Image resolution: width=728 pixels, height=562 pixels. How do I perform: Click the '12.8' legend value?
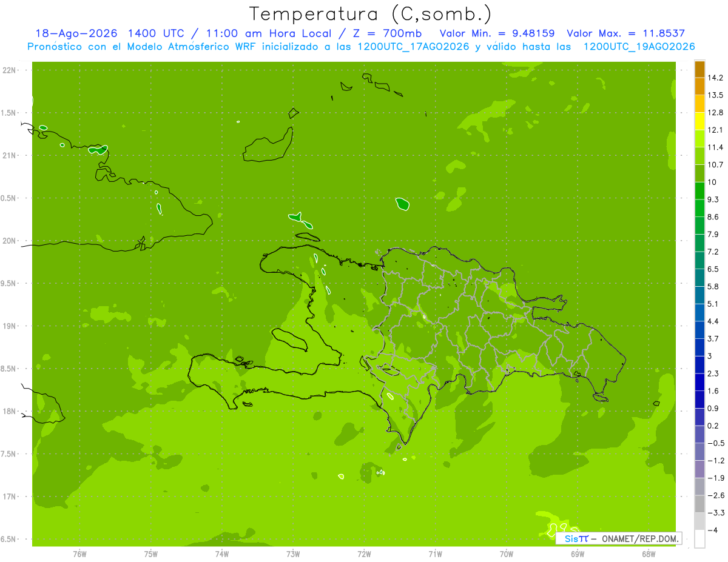tap(715, 113)
